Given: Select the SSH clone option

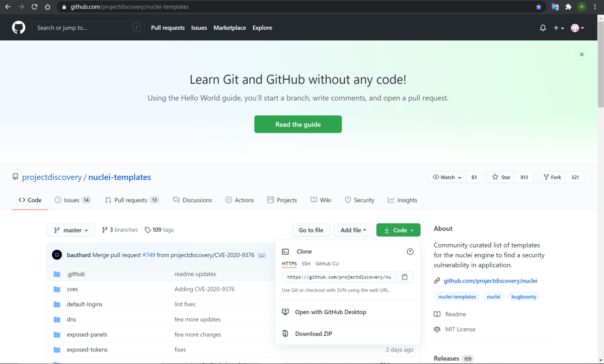Looking at the screenshot, I should (x=306, y=264).
